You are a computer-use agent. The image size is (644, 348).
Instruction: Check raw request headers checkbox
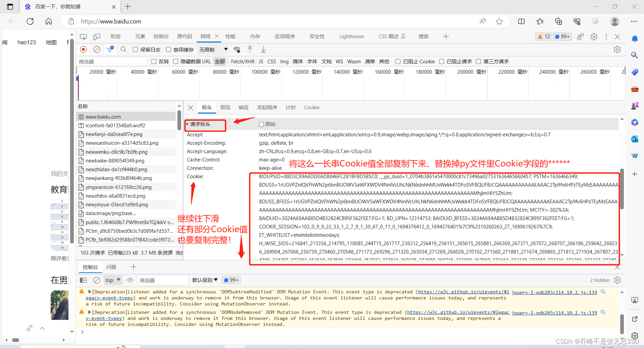(x=261, y=124)
